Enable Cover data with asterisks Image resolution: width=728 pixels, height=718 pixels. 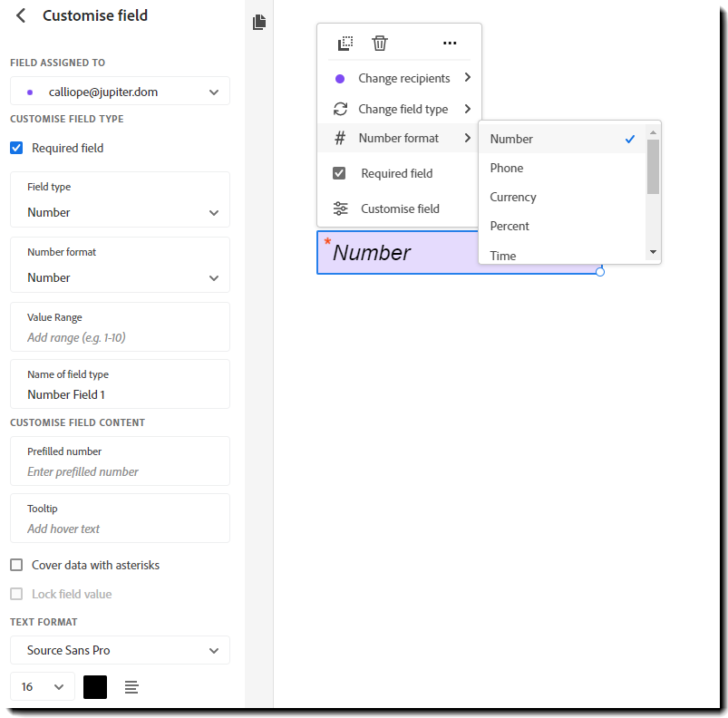pyautogui.click(x=16, y=565)
